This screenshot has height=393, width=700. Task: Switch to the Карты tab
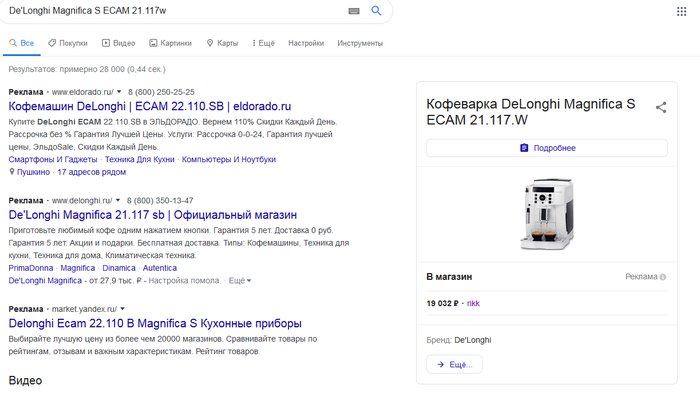[222, 43]
